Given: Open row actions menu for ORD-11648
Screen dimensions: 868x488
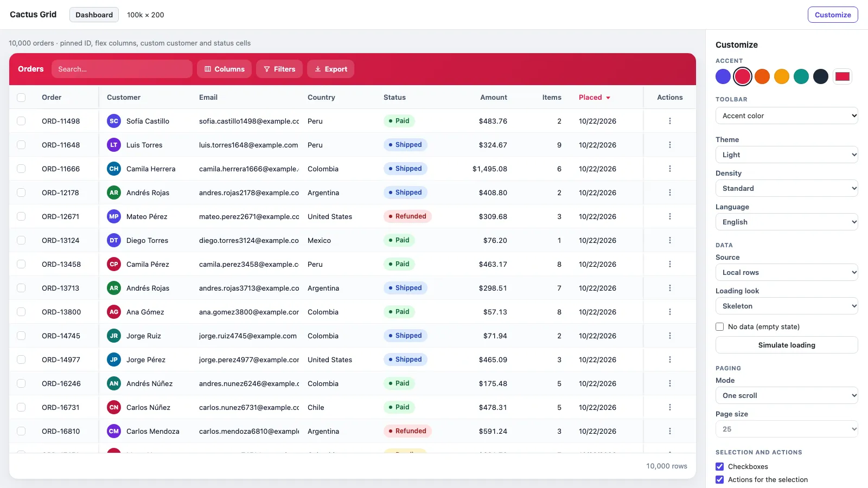Looking at the screenshot, I should click(669, 145).
